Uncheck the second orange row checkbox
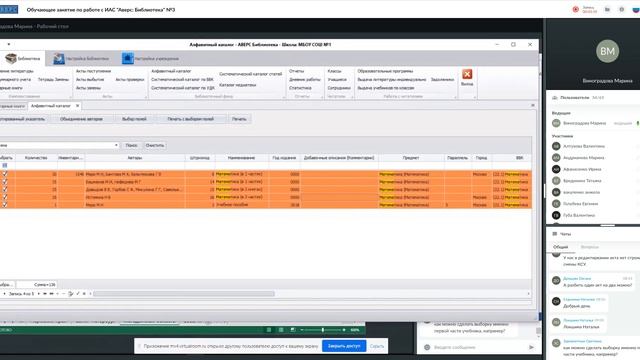 click(x=5, y=182)
